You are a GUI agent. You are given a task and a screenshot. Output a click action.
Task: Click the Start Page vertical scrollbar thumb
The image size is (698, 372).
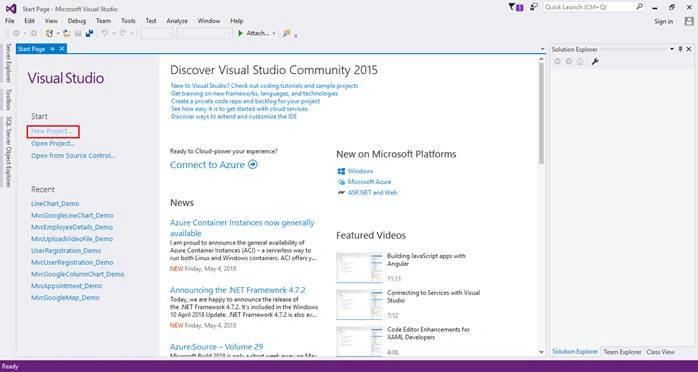(x=541, y=113)
